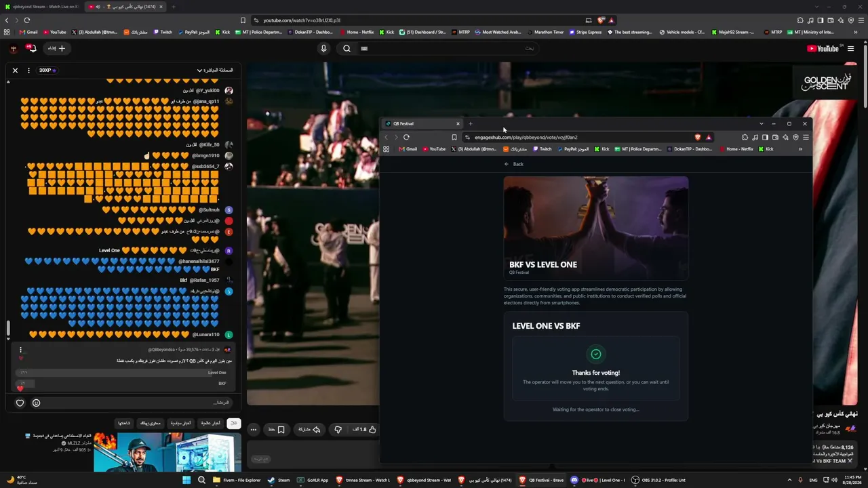Select the highlighted white filter chip
Screen dimensions: 868x488
coord(233,423)
